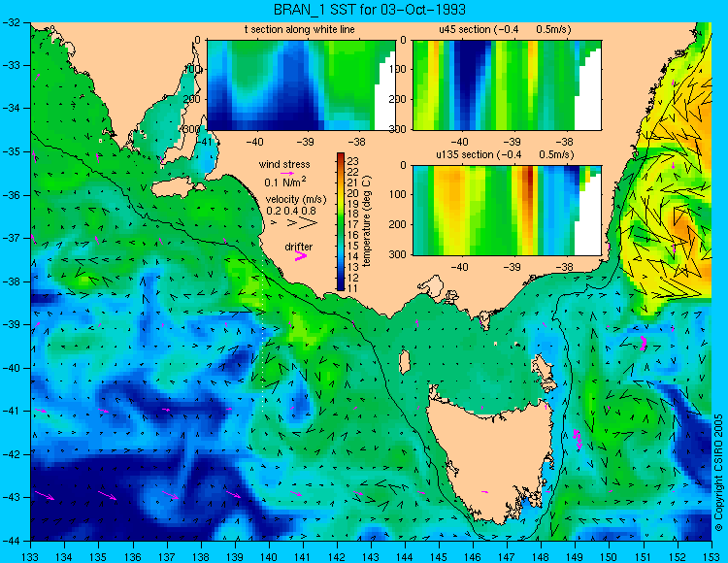
Task: Click the 153 longitude tick label
Action: click(x=711, y=557)
